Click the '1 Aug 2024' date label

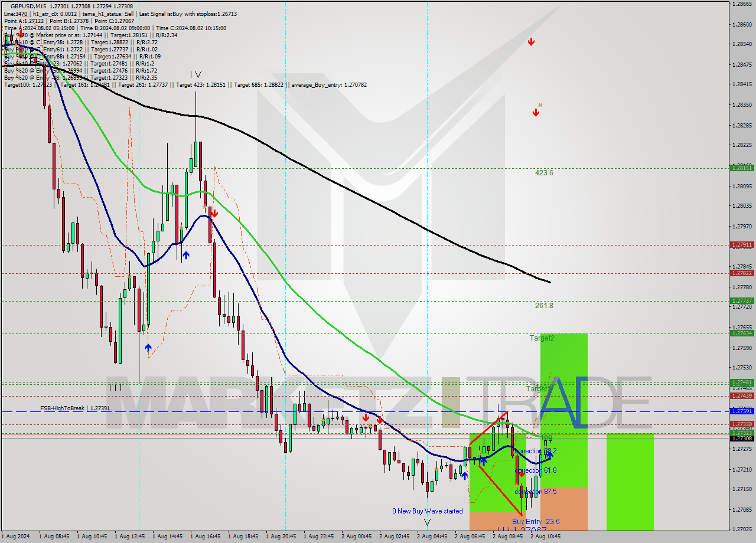tap(14, 537)
